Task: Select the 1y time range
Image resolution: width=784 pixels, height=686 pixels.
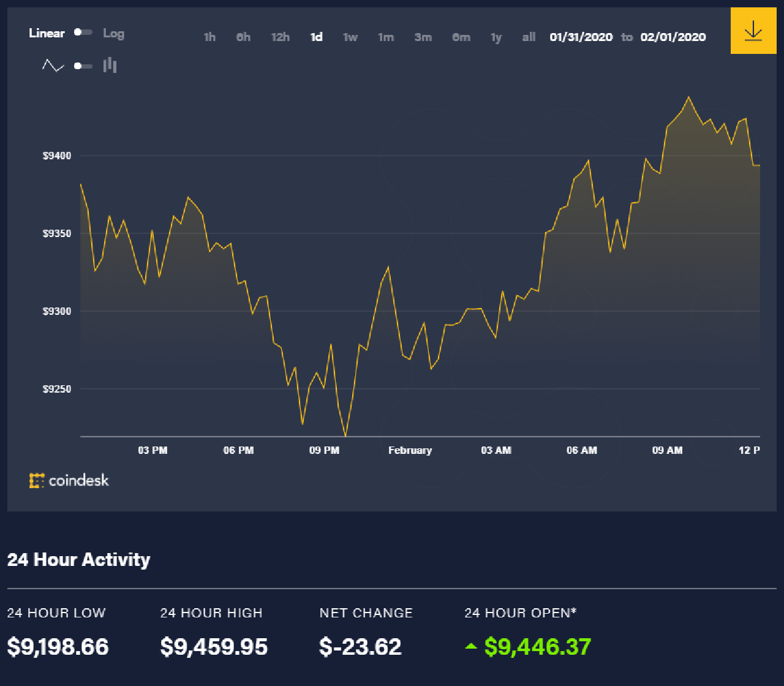Action: [496, 37]
